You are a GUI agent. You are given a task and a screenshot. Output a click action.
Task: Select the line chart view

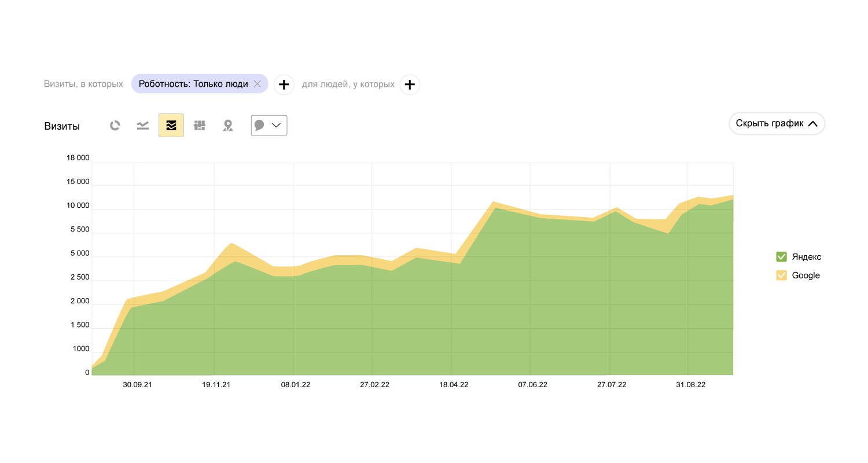tap(143, 126)
